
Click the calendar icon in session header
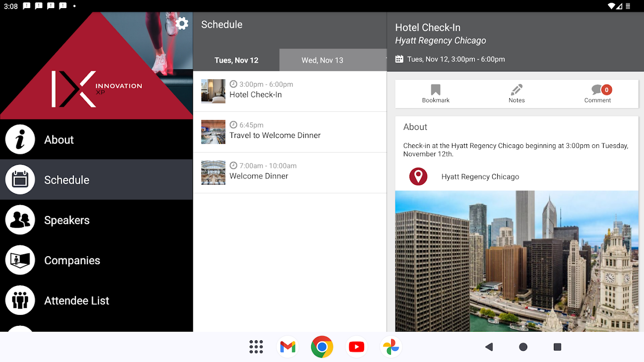coord(399,59)
